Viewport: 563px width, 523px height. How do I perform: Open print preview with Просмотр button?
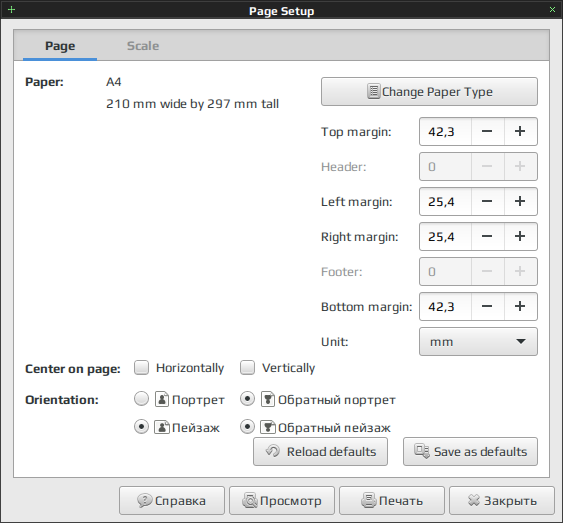(x=282, y=500)
